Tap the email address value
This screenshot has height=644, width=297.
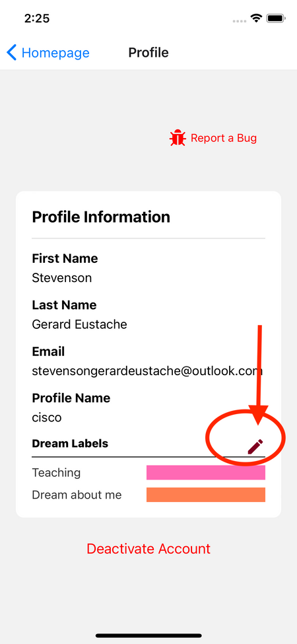(x=147, y=371)
